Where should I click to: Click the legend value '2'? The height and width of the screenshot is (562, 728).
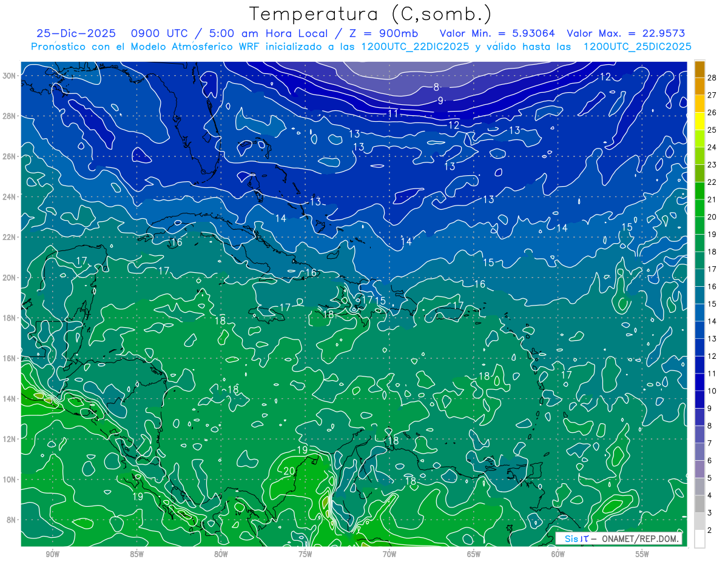click(x=710, y=530)
